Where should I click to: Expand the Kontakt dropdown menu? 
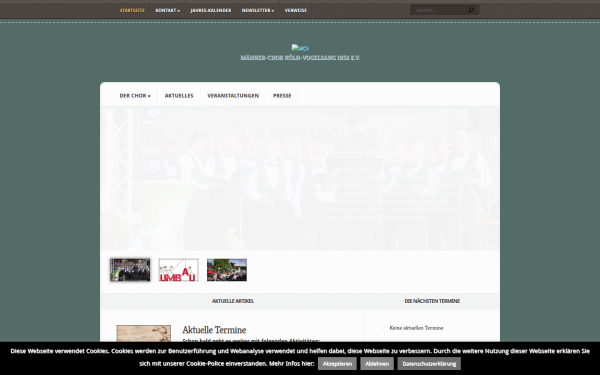(x=168, y=10)
